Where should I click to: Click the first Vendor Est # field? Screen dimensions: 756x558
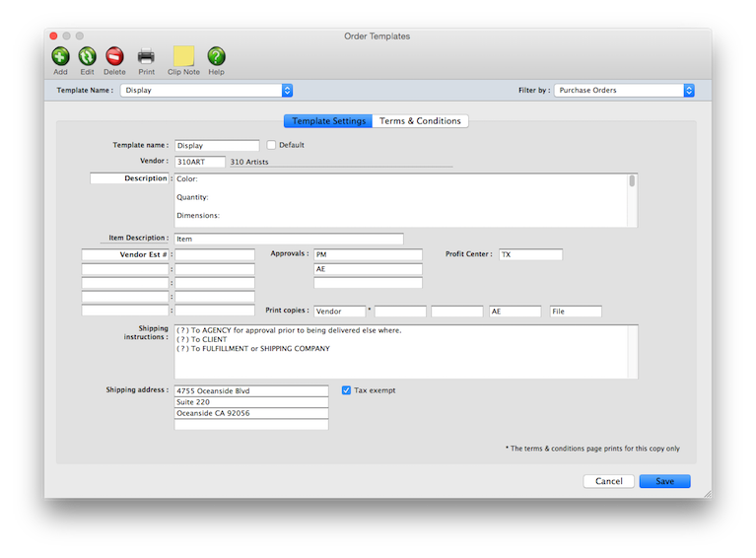point(214,254)
